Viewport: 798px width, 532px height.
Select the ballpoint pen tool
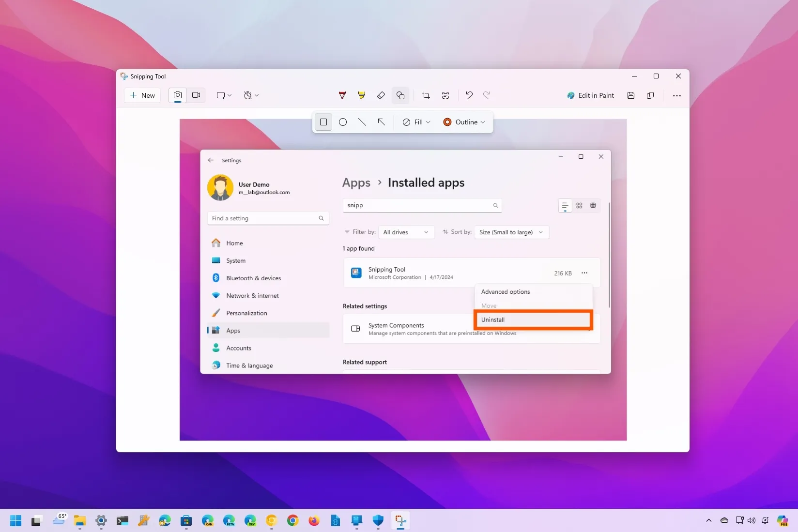tap(342, 95)
